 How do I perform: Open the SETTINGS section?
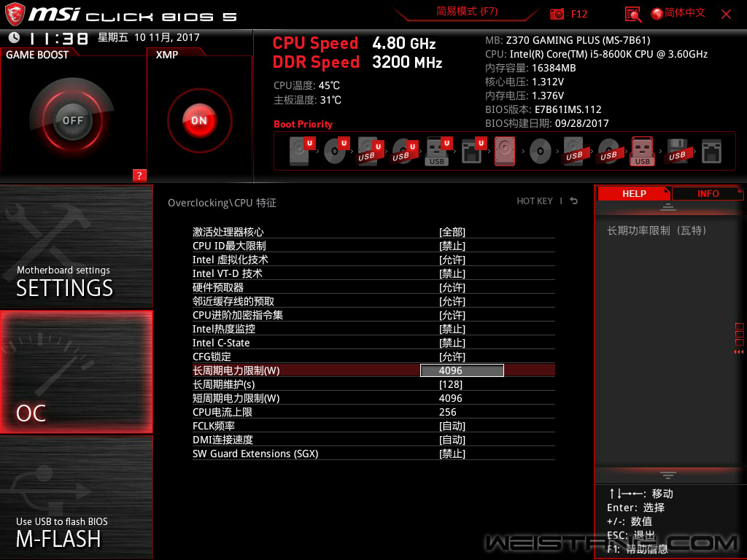[76, 246]
